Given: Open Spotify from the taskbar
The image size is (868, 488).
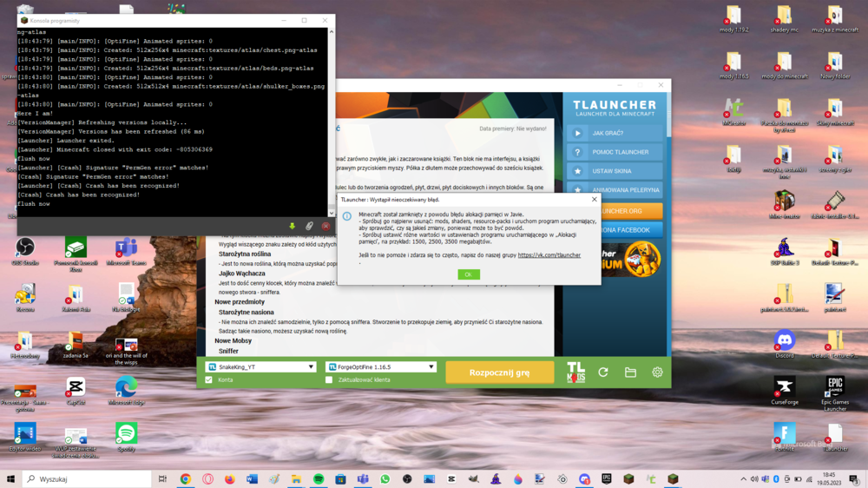Looking at the screenshot, I should click(x=319, y=478).
